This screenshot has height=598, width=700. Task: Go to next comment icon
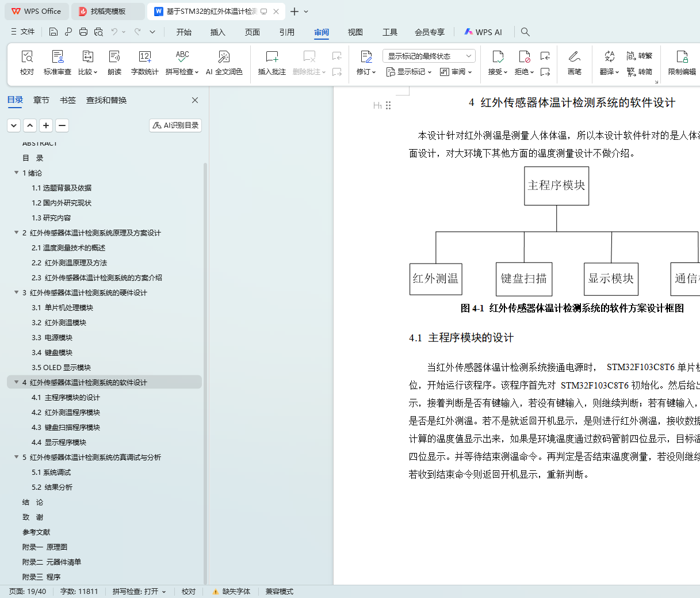coord(337,72)
